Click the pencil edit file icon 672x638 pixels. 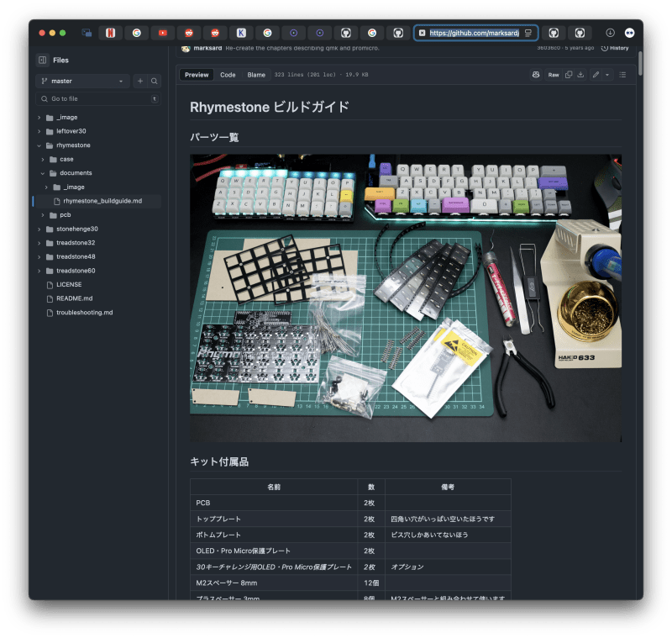pyautogui.click(x=596, y=75)
